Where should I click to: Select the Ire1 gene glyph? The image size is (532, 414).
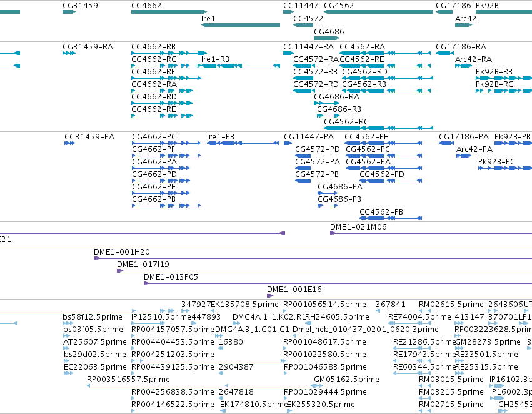point(241,25)
